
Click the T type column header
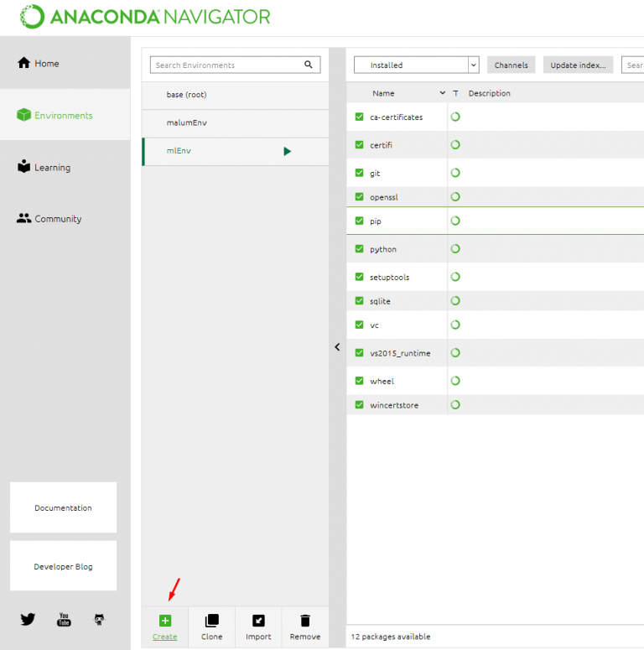(x=455, y=93)
